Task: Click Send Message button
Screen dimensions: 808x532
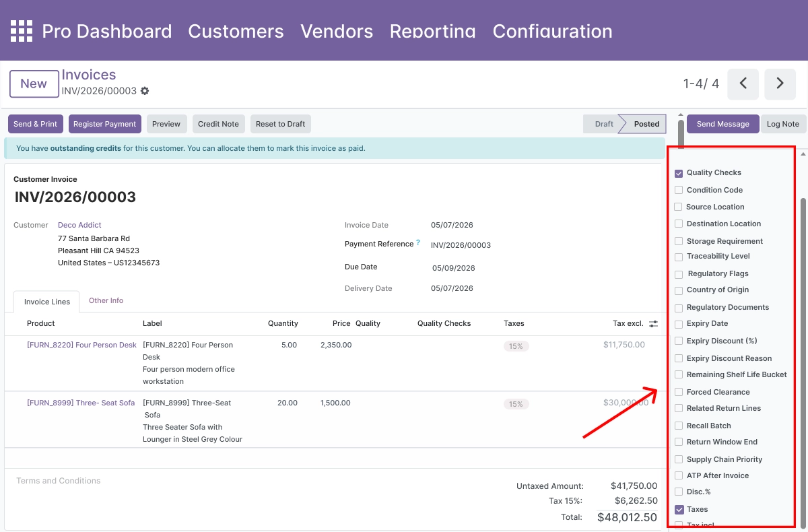Action: [x=723, y=124]
